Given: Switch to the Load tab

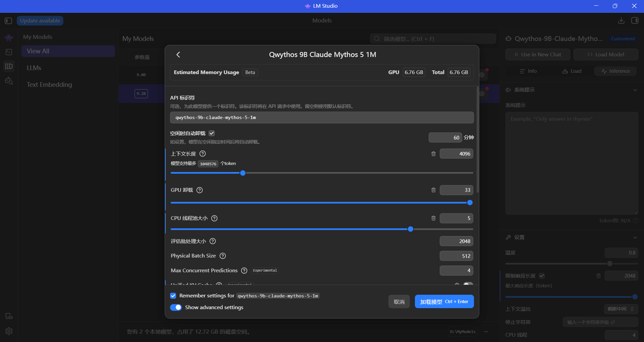Looking at the screenshot, I should pos(572,71).
